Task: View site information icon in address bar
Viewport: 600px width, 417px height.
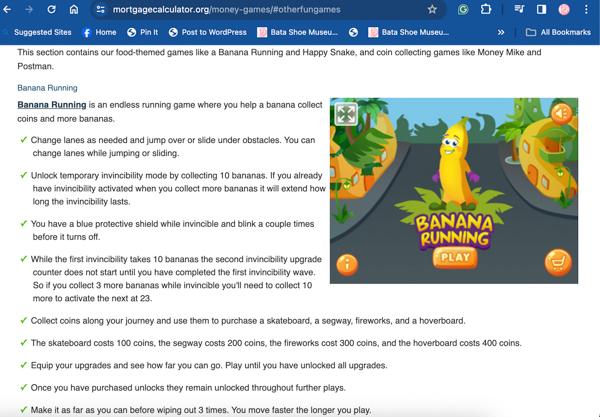Action: point(101,9)
